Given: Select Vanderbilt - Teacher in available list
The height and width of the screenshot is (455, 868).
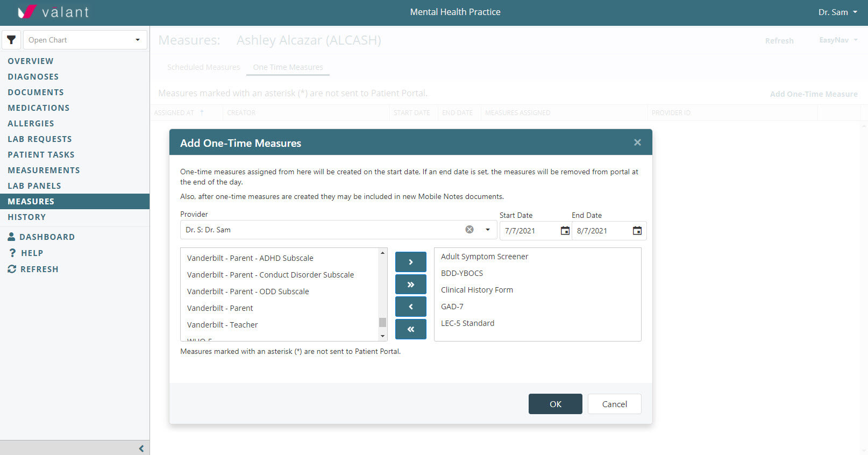Looking at the screenshot, I should click(222, 325).
